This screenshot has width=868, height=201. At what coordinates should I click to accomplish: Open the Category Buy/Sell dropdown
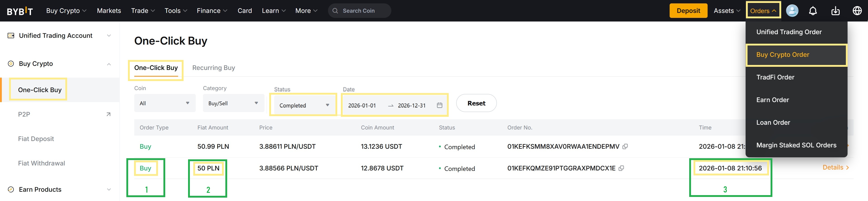click(233, 103)
